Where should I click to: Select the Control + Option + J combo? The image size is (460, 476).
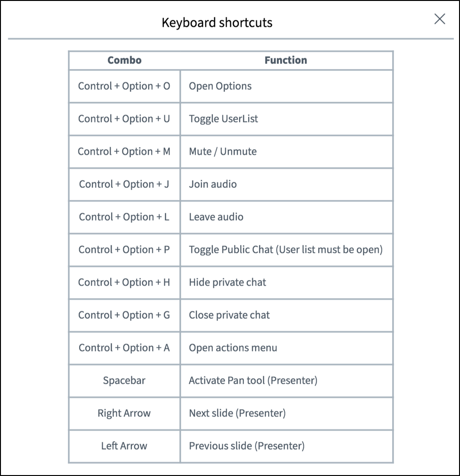tap(124, 184)
